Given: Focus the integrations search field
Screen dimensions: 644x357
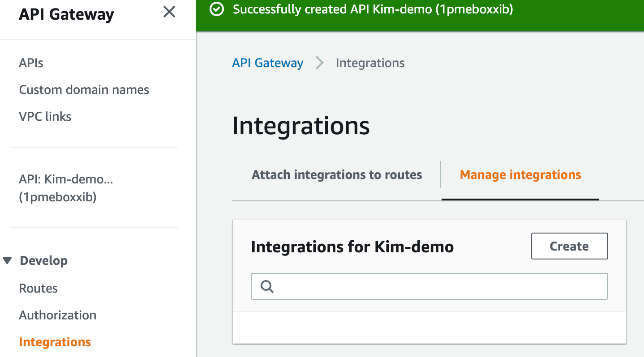Looking at the screenshot, I should pyautogui.click(x=429, y=286).
